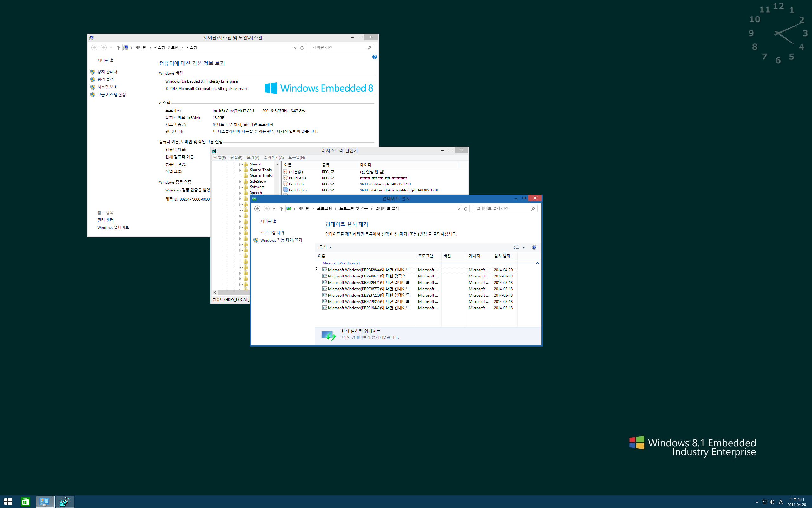The height and width of the screenshot is (508, 812).
Task: Select update KB2938772
Action: coord(417,289)
